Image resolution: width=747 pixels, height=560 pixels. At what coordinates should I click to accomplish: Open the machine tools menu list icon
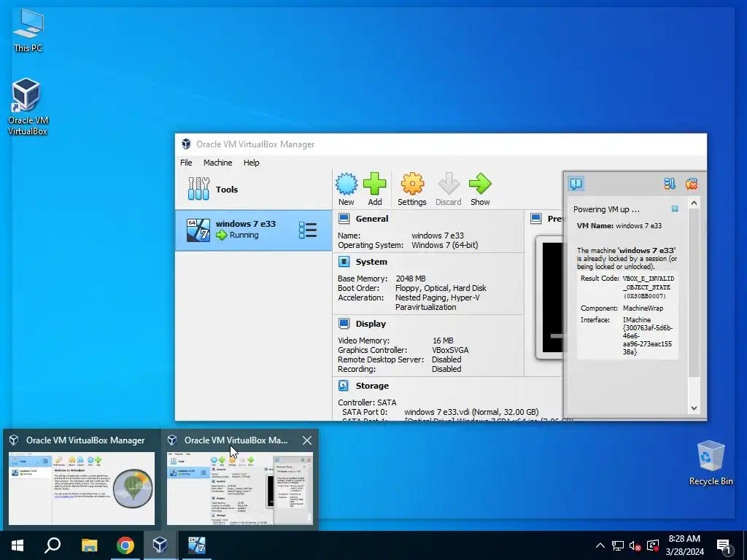click(308, 230)
